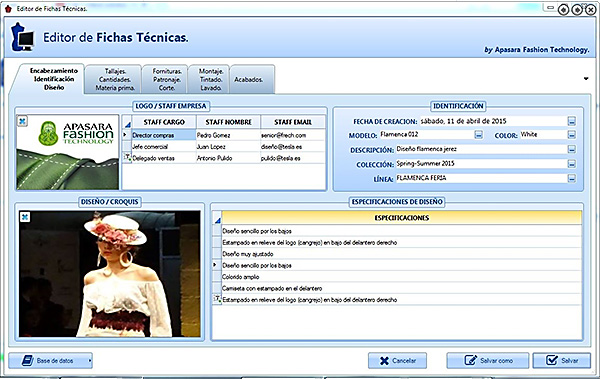Click the pencil icon on Salvar como
The width and height of the screenshot is (600, 379).
470,360
